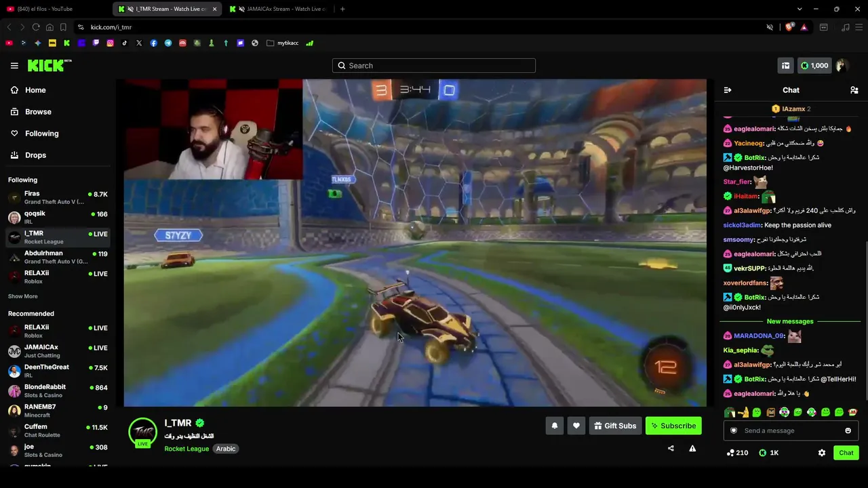Open the Telegram bookmark
This screenshot has width=868, height=488.
pyautogui.click(x=168, y=43)
